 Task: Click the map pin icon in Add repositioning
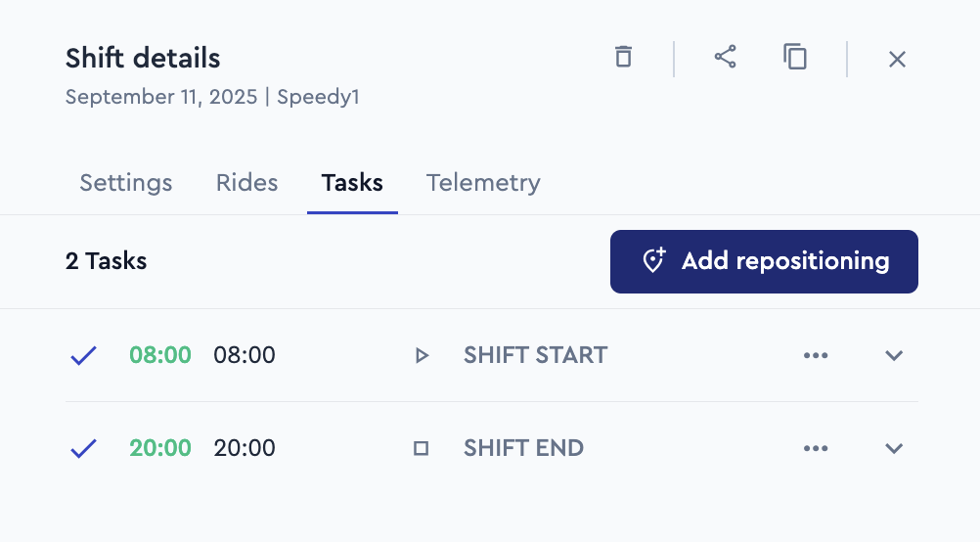654,260
